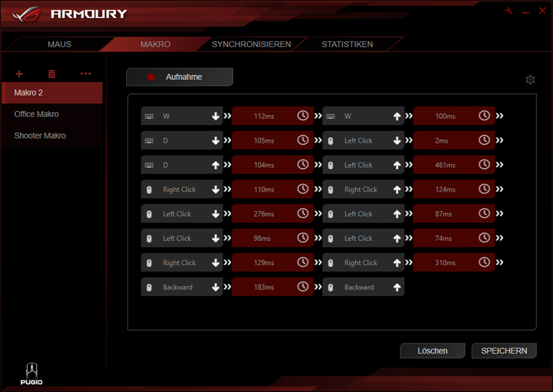
Task: Select Left Click press step before 98ms
Action: coord(182,238)
